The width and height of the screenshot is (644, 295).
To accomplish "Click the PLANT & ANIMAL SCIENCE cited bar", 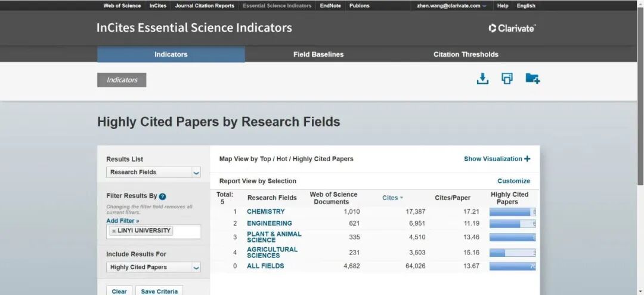I will (x=513, y=238).
